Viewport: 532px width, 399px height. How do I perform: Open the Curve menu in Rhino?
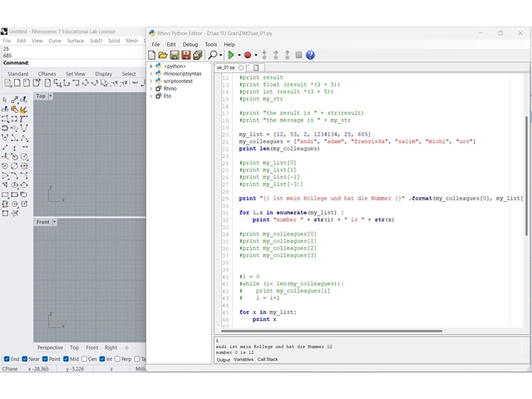55,41
